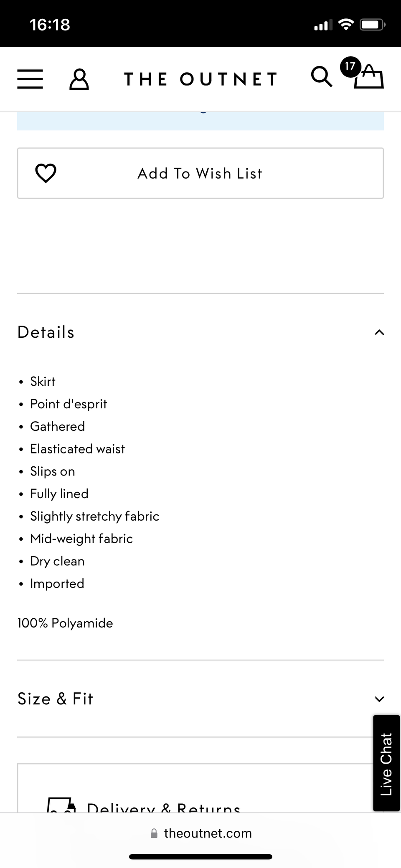Tap the heart wish list icon
The image size is (401, 868).
[46, 173]
